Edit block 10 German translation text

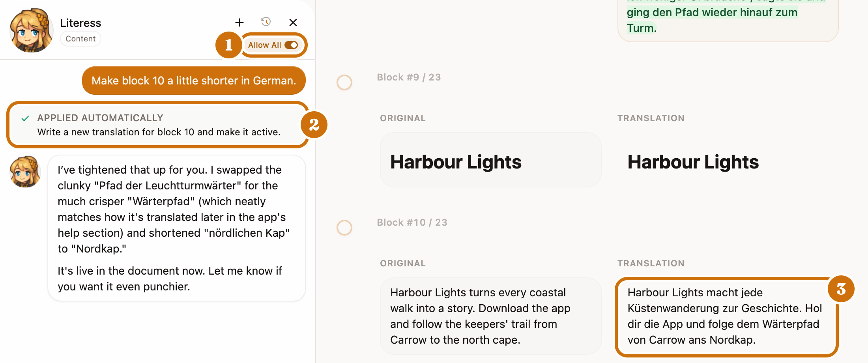point(726,316)
